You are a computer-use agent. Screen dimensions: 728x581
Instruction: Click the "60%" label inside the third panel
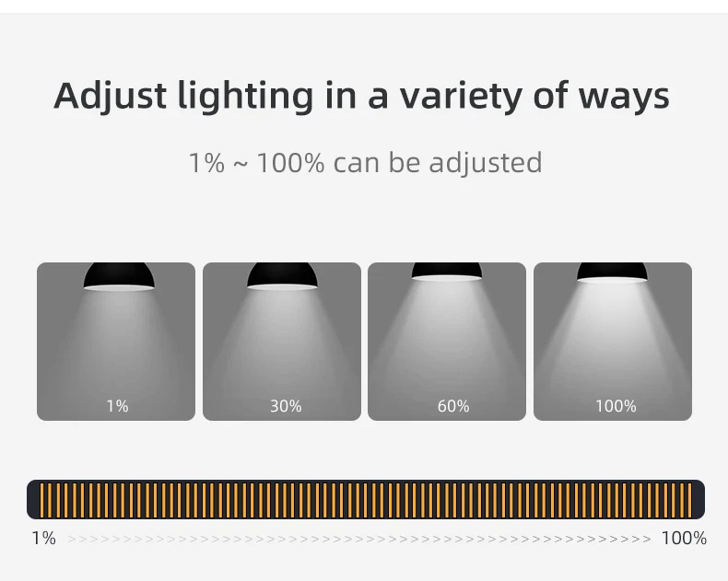[453, 406]
